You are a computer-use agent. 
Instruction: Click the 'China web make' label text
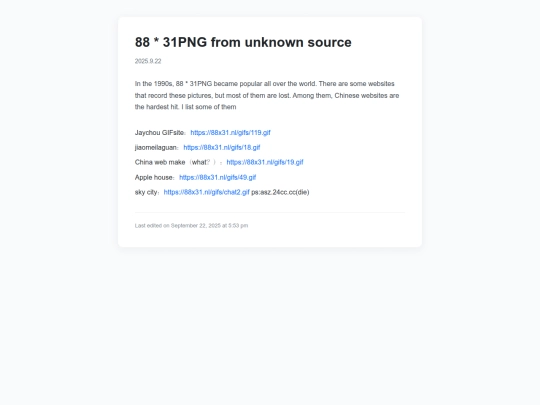pyautogui.click(x=160, y=162)
